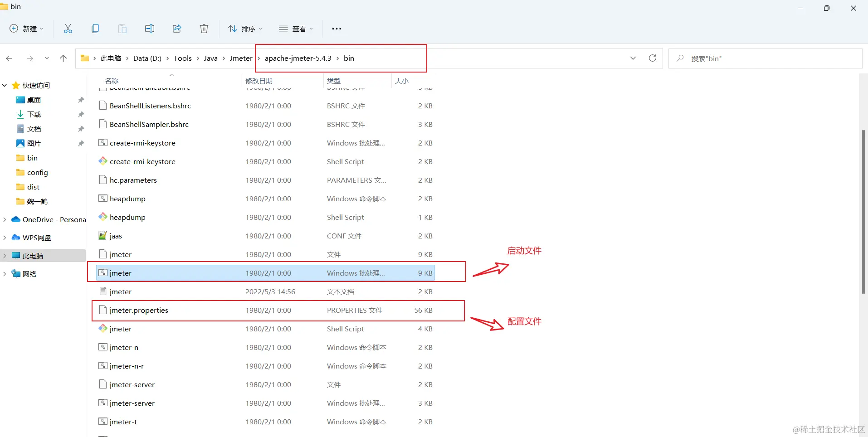
Task: Sort by the 大小 column header
Action: 402,81
